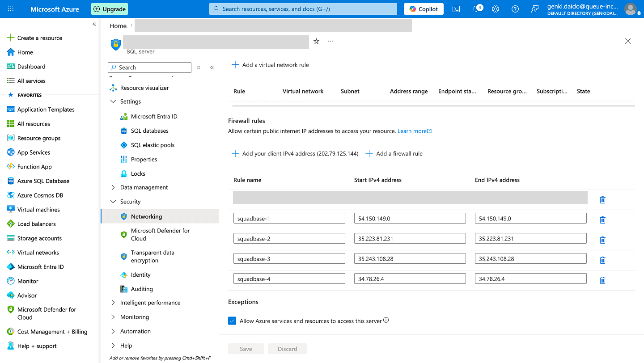This screenshot has width=644, height=363.
Task: Open Transparent data encryption item
Action: point(153,257)
